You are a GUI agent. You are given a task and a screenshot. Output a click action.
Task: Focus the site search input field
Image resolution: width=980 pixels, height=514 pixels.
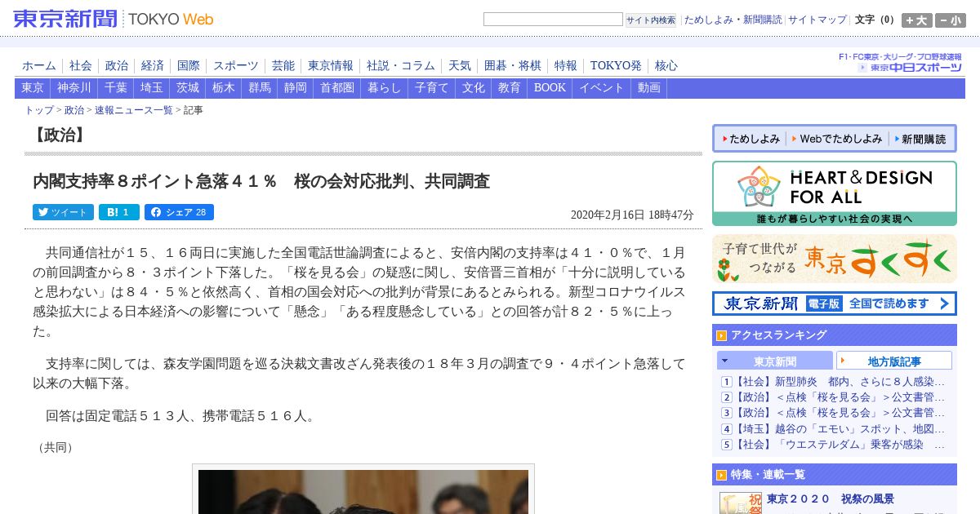coord(553,20)
